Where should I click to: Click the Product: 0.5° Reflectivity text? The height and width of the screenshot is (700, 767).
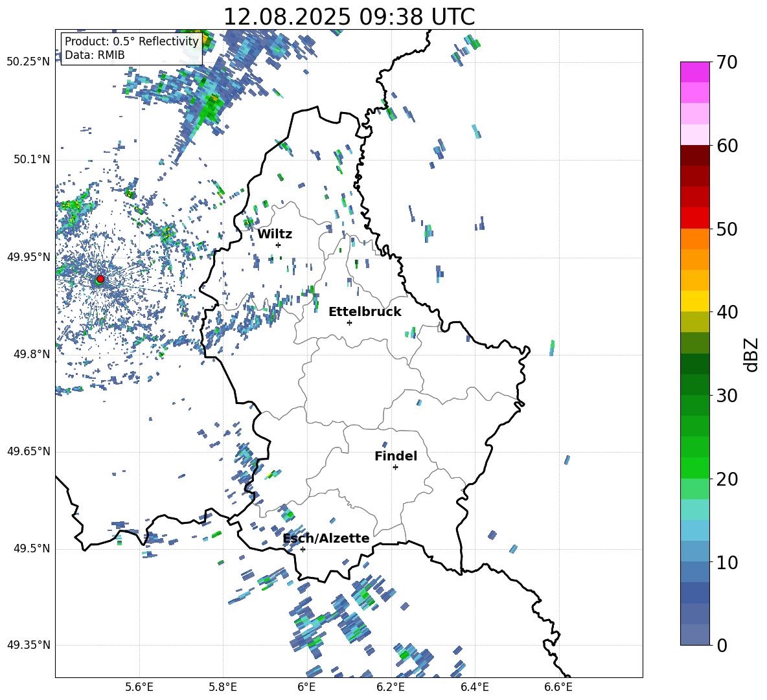click(x=132, y=41)
